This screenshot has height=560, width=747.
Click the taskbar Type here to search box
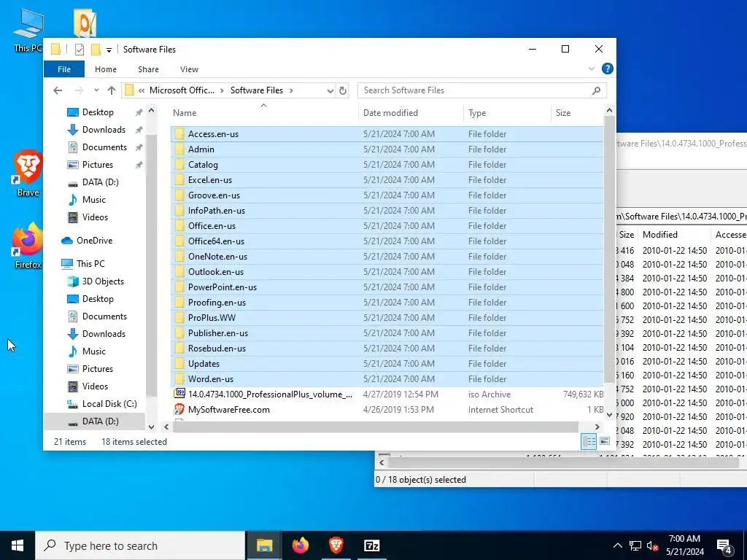click(x=141, y=545)
